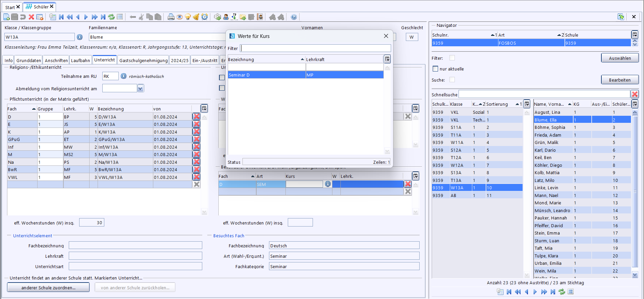Delete the D SEM row with red X
Screen dimensions: 644x299
pyautogui.click(x=408, y=184)
